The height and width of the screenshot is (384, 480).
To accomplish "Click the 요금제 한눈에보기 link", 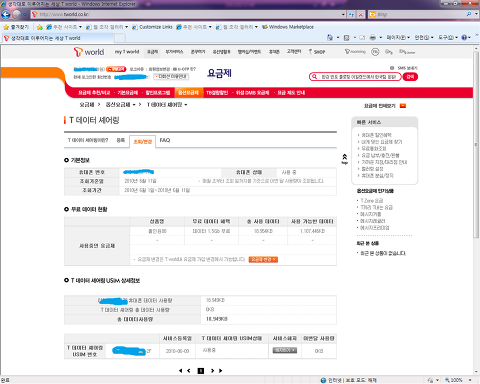I will (x=379, y=106).
